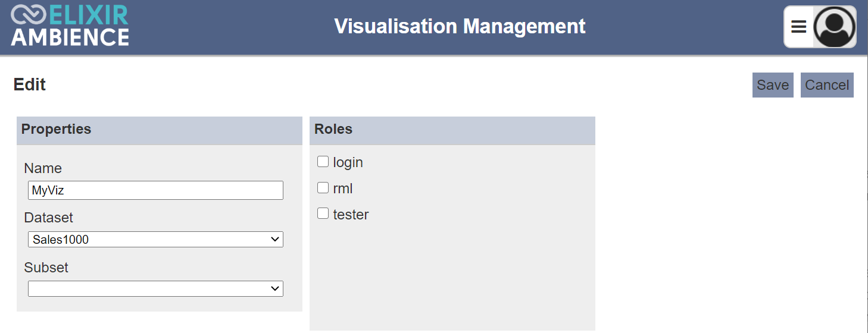Save the visualisation edits
The height and width of the screenshot is (333, 868).
pos(773,85)
